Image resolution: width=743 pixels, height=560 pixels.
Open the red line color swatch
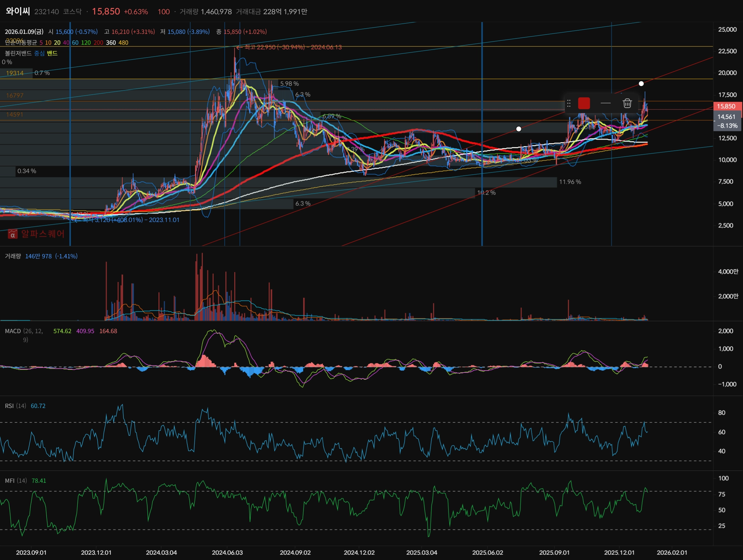coord(584,103)
